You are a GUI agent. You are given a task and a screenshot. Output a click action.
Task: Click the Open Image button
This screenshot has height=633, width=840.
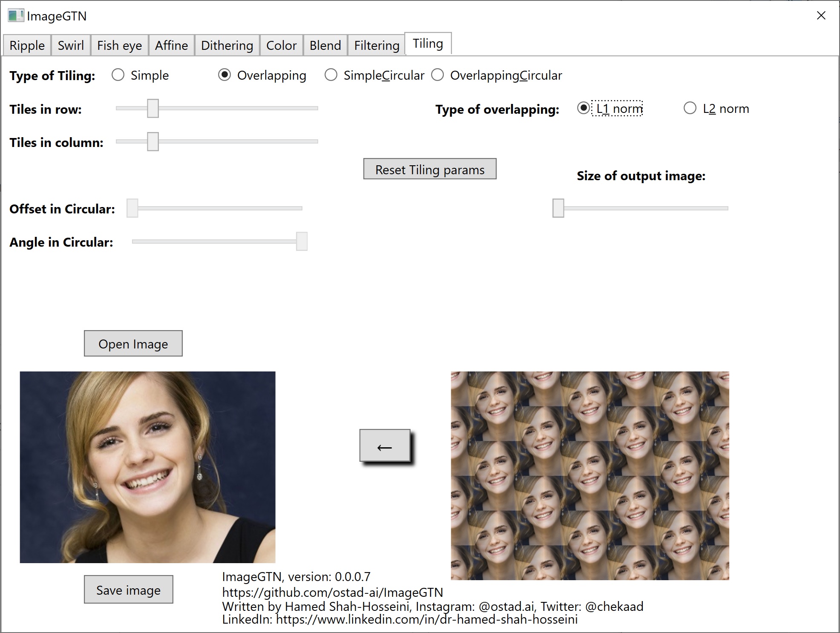[x=133, y=344]
